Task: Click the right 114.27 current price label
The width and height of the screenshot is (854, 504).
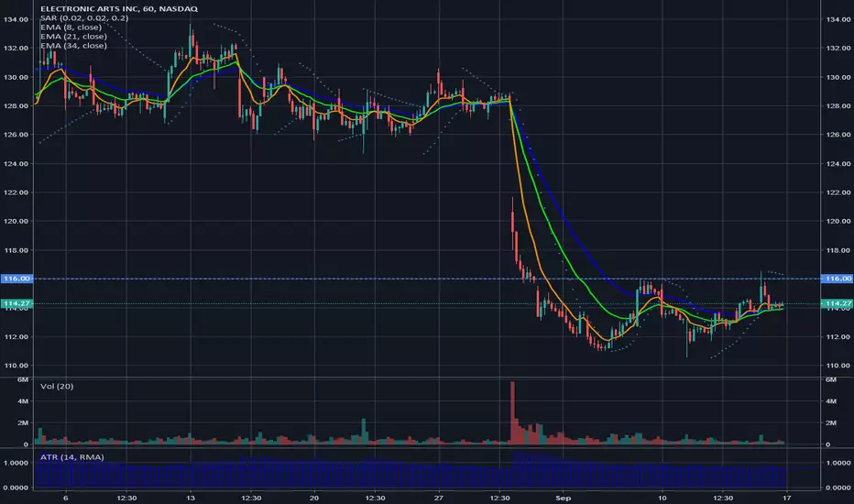Action: (x=838, y=303)
